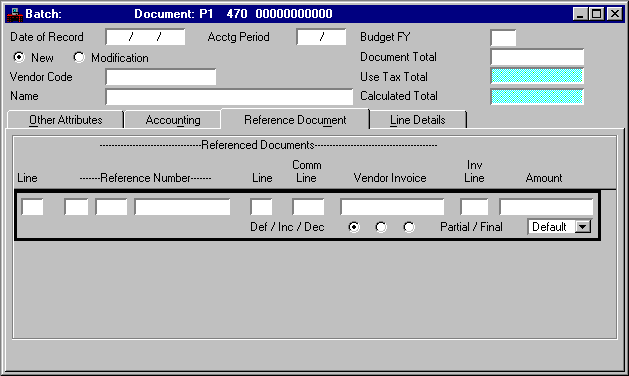The height and width of the screenshot is (376, 629).
Task: Select the Modification radio button
Action: pyautogui.click(x=79, y=57)
